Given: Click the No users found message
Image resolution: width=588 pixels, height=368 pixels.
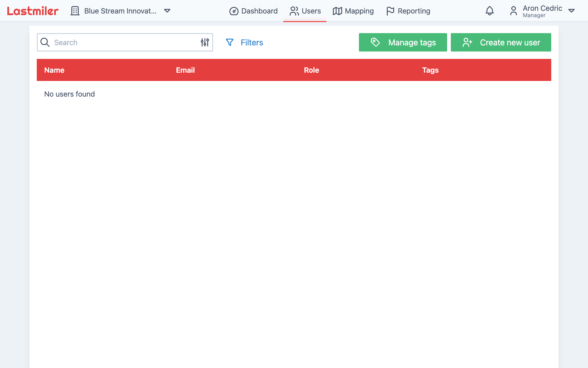Looking at the screenshot, I should click(x=70, y=94).
